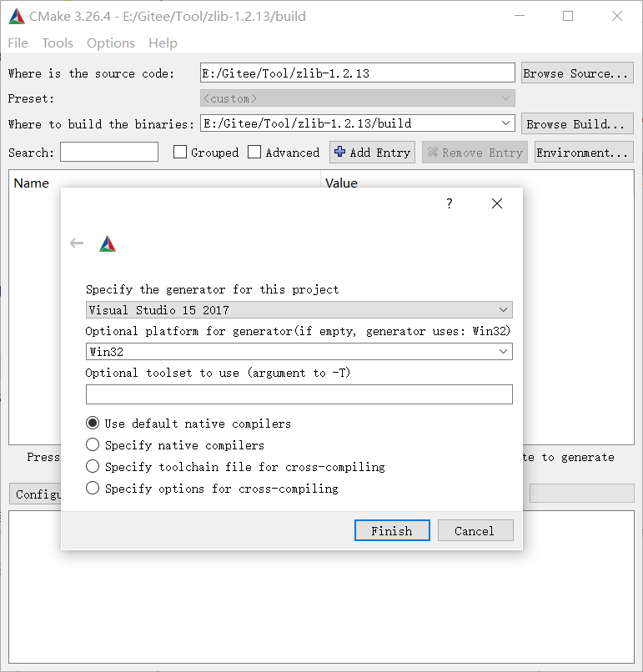The height and width of the screenshot is (672, 643).
Task: Open the Tools menu
Action: (x=58, y=43)
